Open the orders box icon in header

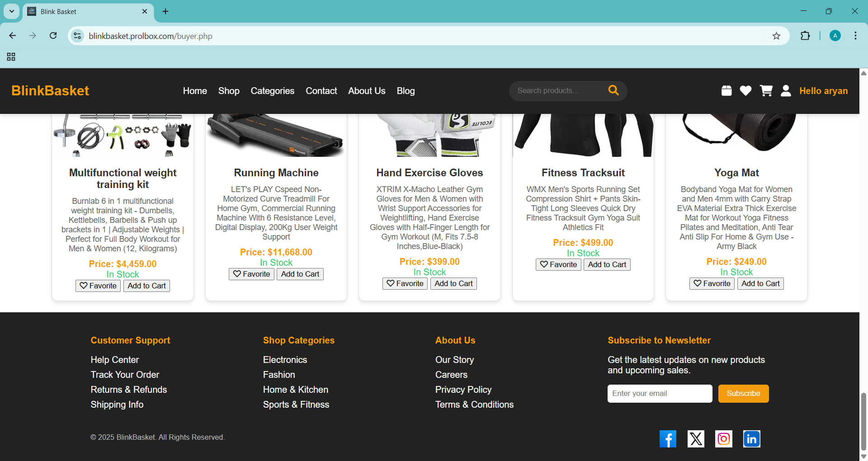point(726,91)
